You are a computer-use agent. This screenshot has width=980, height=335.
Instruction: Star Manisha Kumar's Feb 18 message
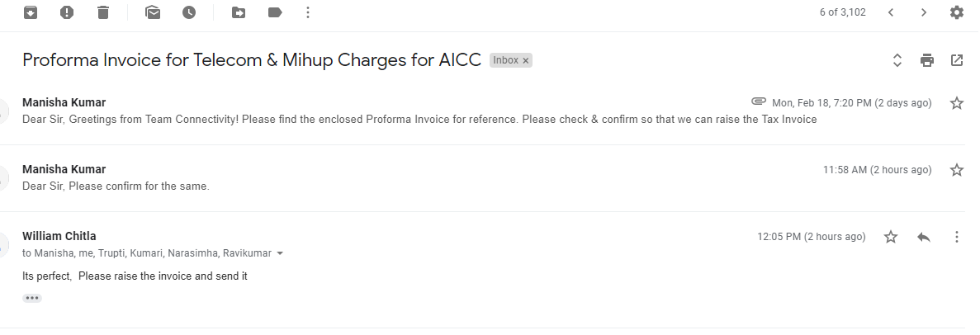pyautogui.click(x=957, y=103)
